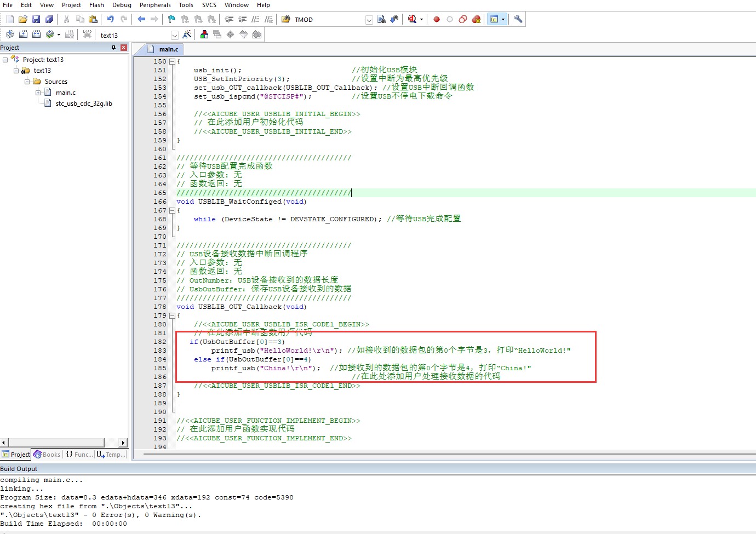Toggle the bookmark flag icon
756x534 pixels.
[x=171, y=19]
